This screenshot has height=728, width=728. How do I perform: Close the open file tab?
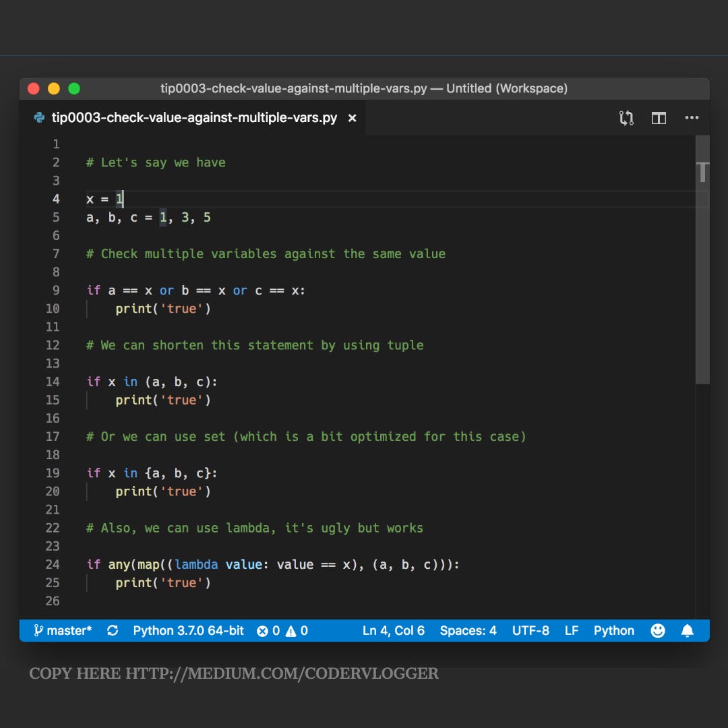click(352, 117)
